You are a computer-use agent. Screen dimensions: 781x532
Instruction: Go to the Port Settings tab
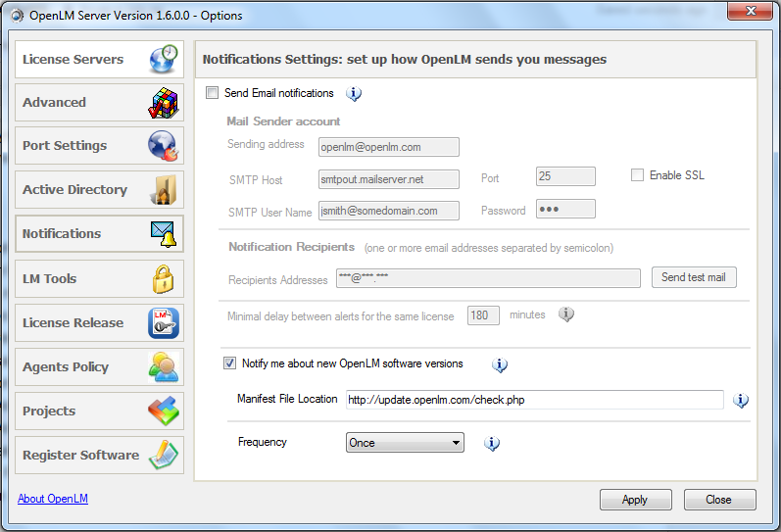click(x=100, y=146)
